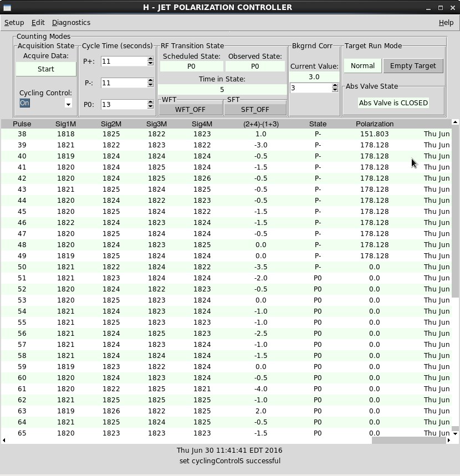Click the (2+4)-(1+3) column header
The image size is (460, 476).
point(261,124)
